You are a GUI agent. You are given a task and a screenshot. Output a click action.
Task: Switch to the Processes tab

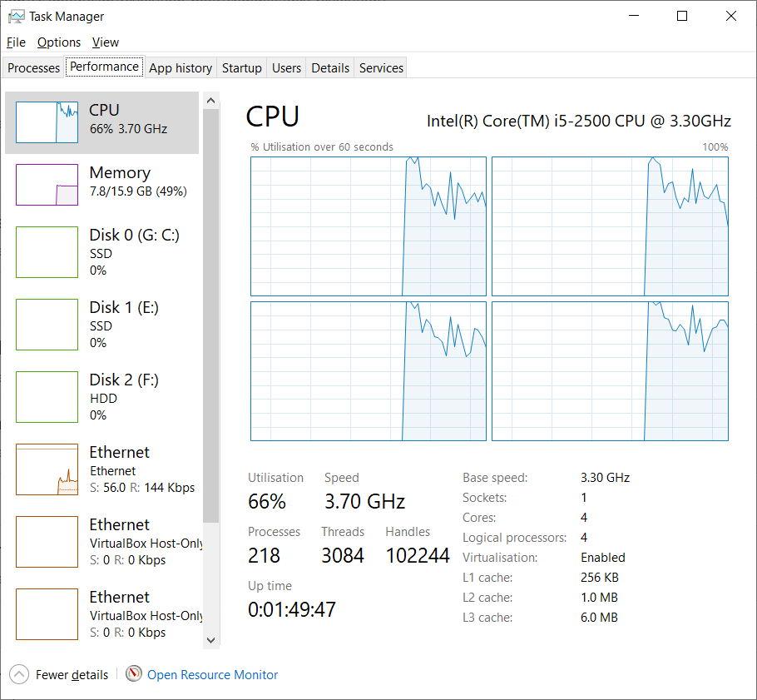[x=34, y=68]
